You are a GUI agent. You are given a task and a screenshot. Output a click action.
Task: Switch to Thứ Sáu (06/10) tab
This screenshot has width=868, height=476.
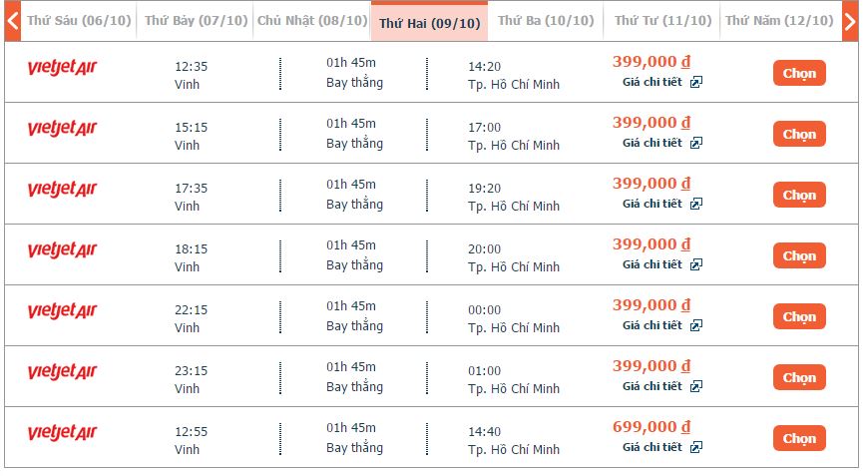(x=77, y=21)
